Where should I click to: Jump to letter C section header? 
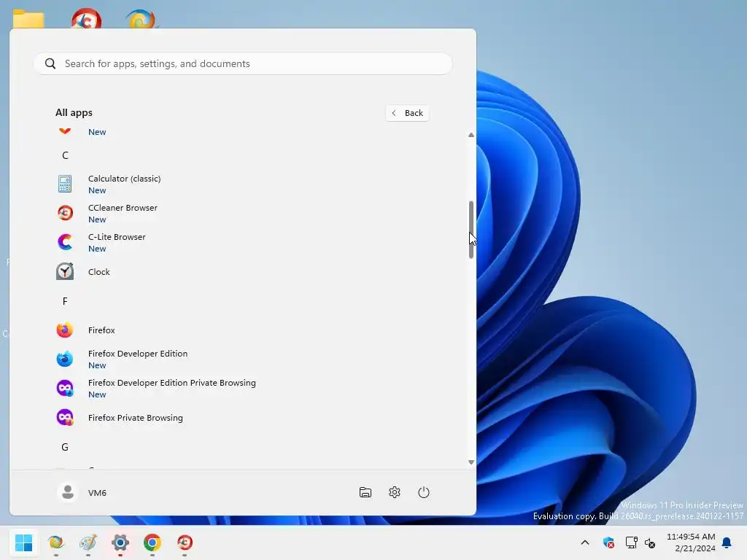pos(65,155)
